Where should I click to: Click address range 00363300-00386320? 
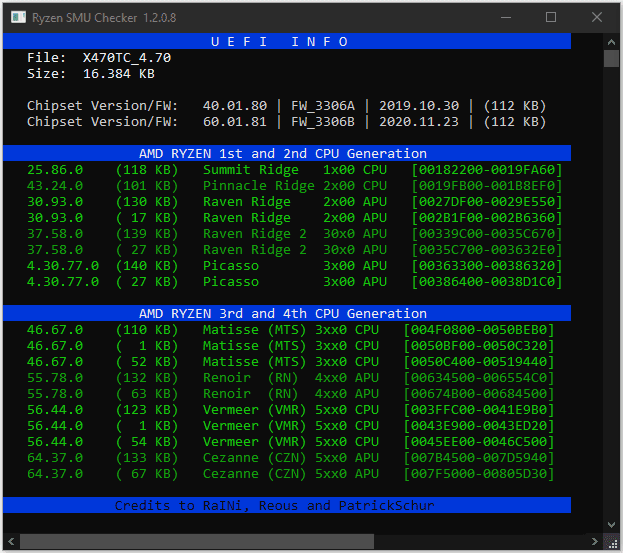(487, 265)
